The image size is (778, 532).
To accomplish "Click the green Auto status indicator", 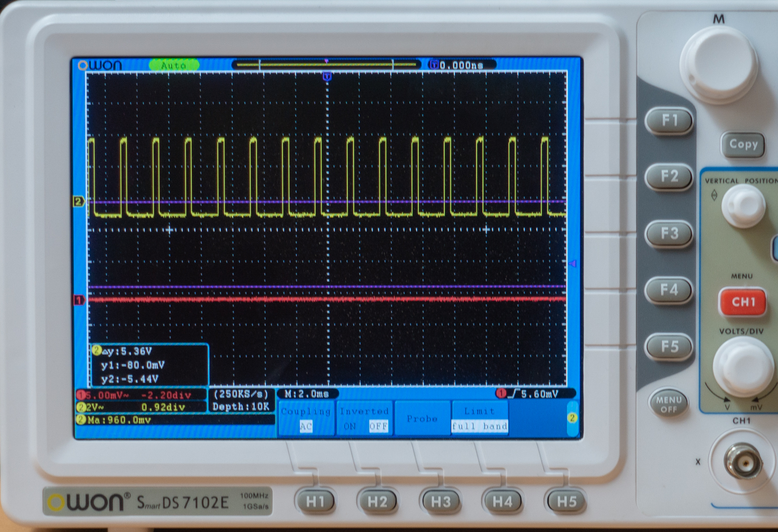I will (173, 65).
